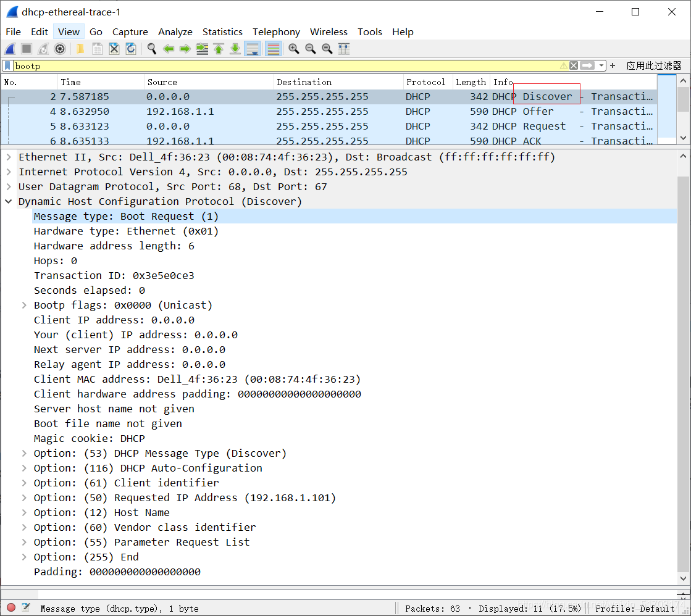This screenshot has width=691, height=616.
Task: Click into the bootp display filter field
Action: pos(287,65)
